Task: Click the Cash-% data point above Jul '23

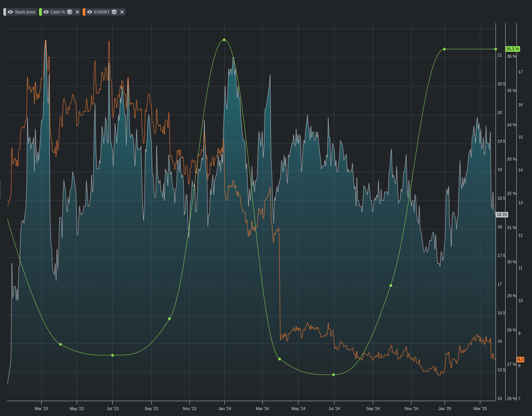Action: 112,355
